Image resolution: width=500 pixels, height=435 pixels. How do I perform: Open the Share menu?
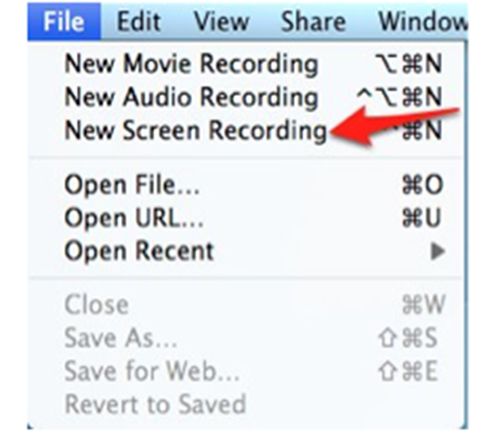(313, 22)
